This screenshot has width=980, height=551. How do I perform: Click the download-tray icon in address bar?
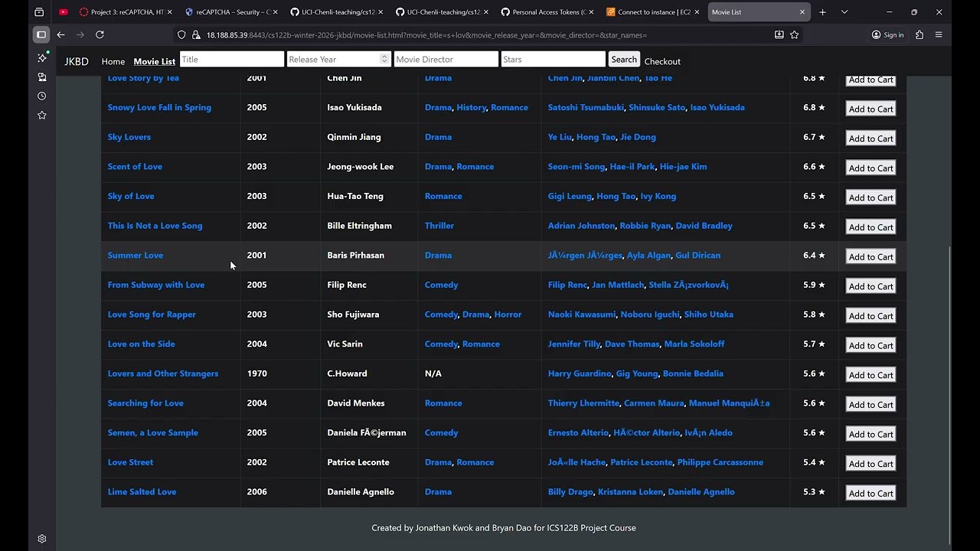pyautogui.click(x=779, y=34)
